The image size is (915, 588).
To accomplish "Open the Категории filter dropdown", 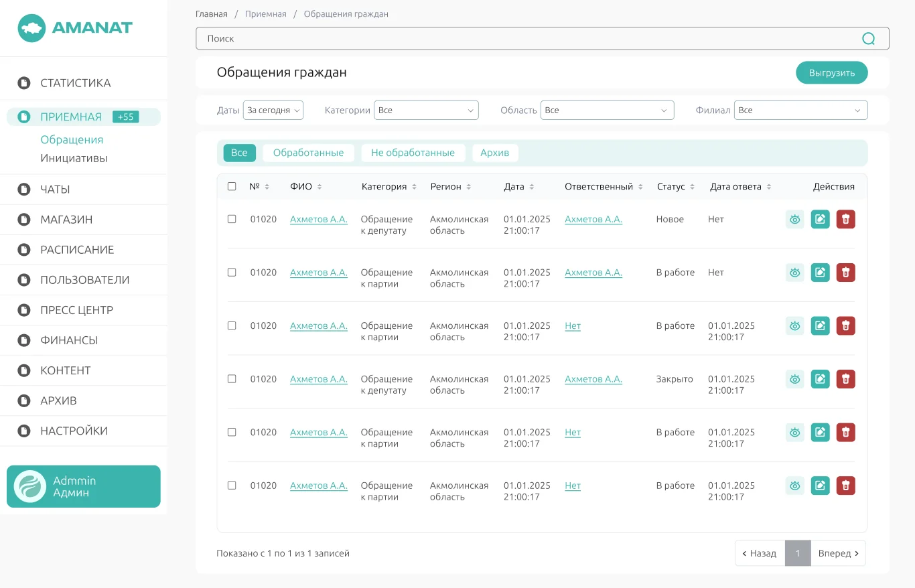I will point(426,110).
